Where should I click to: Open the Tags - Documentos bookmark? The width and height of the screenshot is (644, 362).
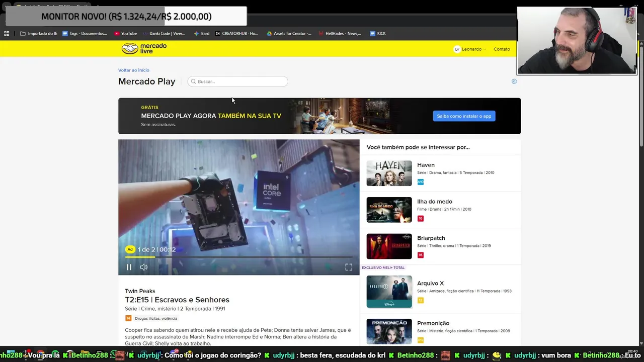tap(85, 34)
